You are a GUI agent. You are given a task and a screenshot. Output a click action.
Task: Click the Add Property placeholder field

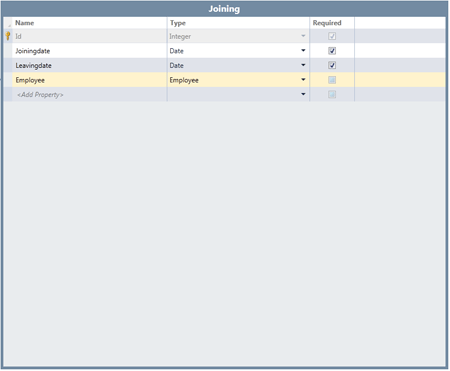(x=89, y=95)
